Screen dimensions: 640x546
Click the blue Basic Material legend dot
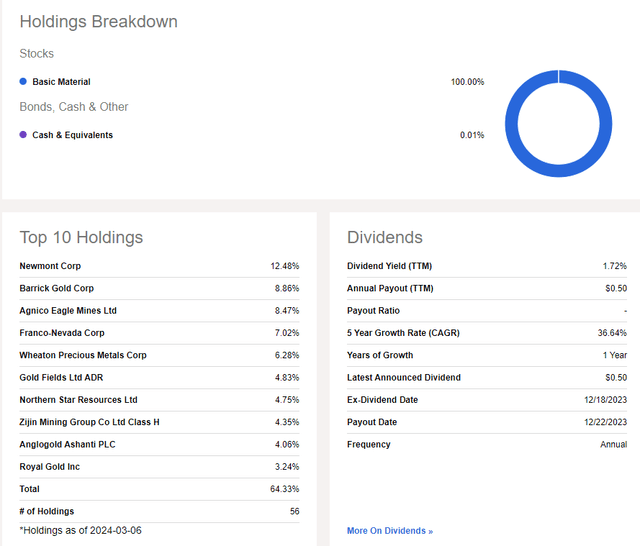click(23, 81)
